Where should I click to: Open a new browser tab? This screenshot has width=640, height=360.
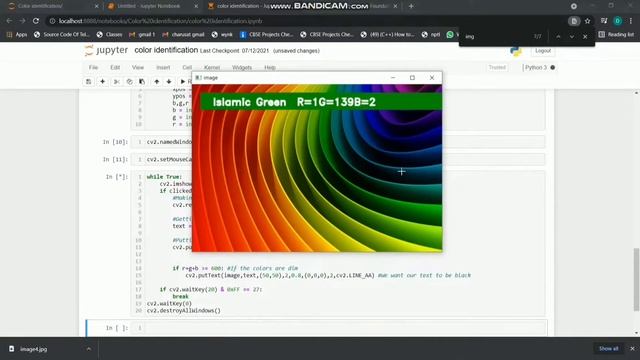pyautogui.click(x=411, y=6)
